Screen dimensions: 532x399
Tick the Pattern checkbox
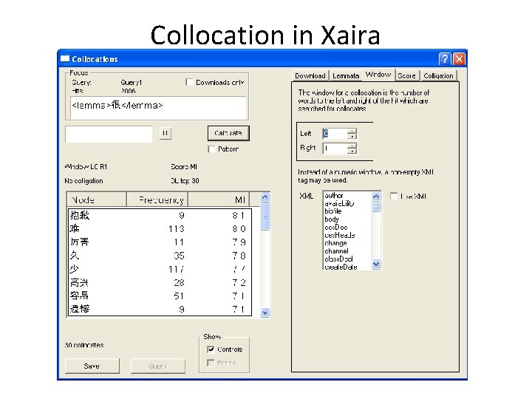click(211, 149)
